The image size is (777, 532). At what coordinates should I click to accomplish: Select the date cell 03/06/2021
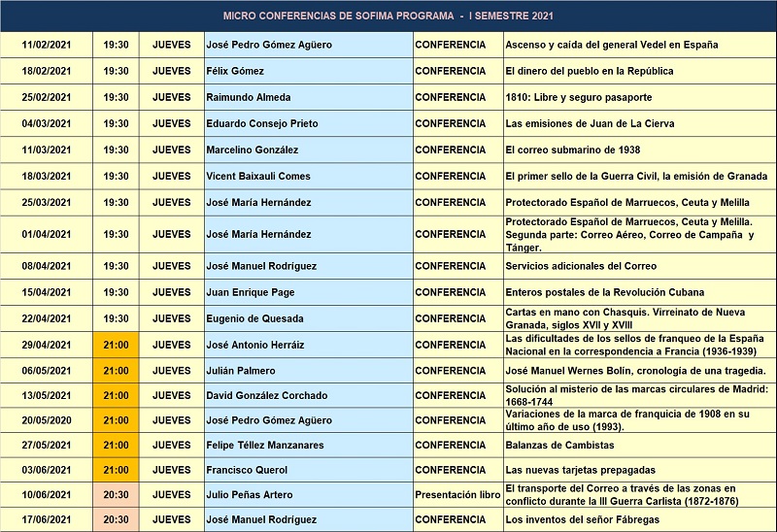tap(47, 470)
